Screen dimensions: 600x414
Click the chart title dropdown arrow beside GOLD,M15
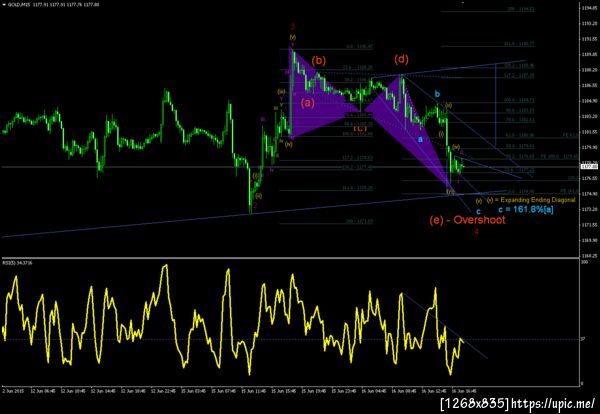(4, 5)
